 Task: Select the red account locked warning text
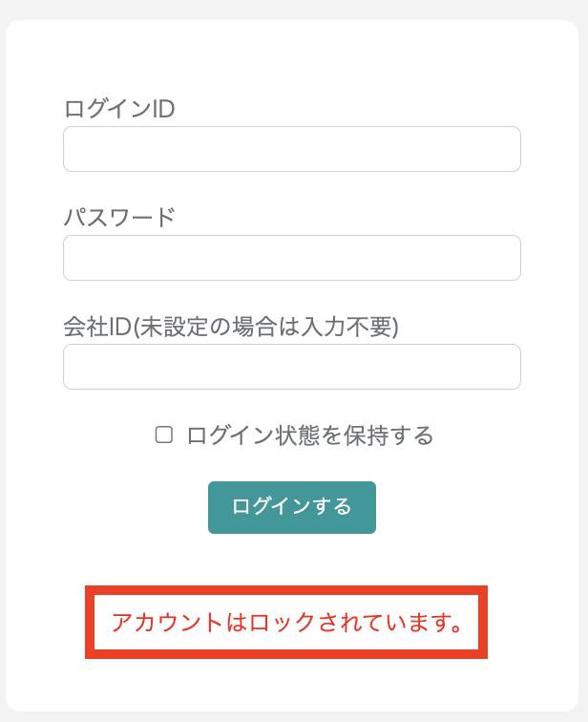tap(286, 623)
